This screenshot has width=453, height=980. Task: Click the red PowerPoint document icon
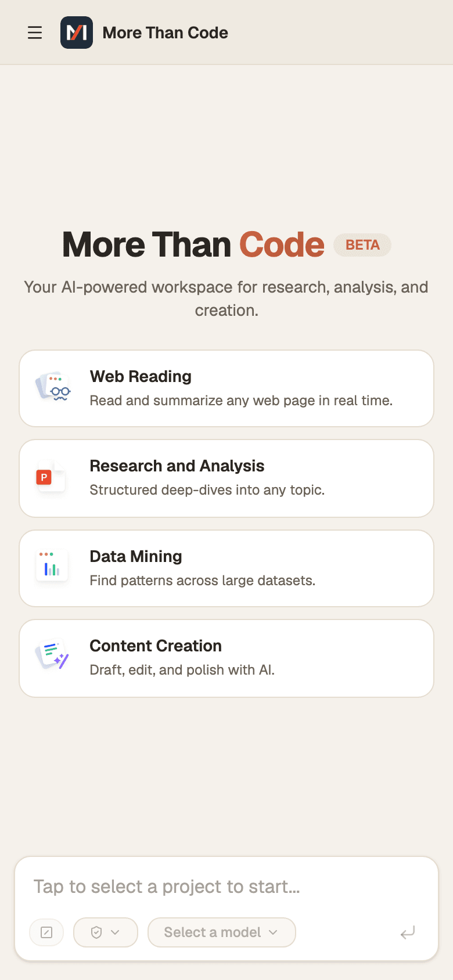[x=51, y=478]
